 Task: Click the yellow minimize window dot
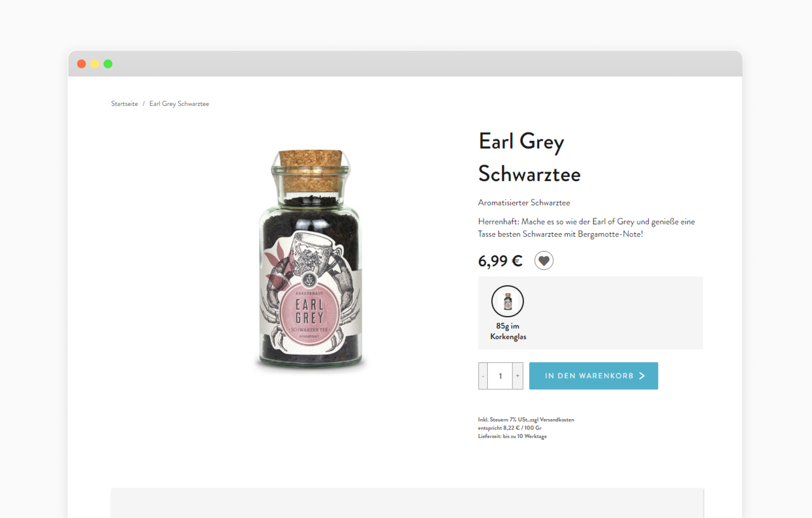95,64
